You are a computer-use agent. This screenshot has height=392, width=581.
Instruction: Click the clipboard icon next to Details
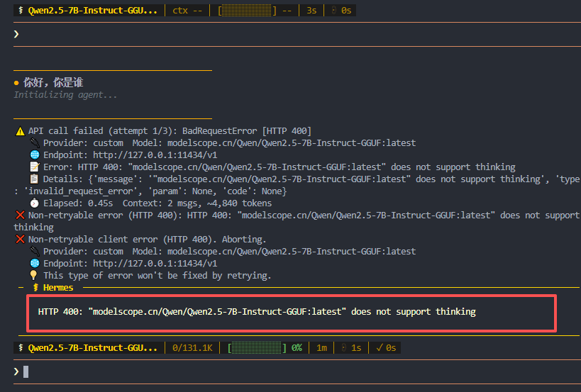[35, 179]
